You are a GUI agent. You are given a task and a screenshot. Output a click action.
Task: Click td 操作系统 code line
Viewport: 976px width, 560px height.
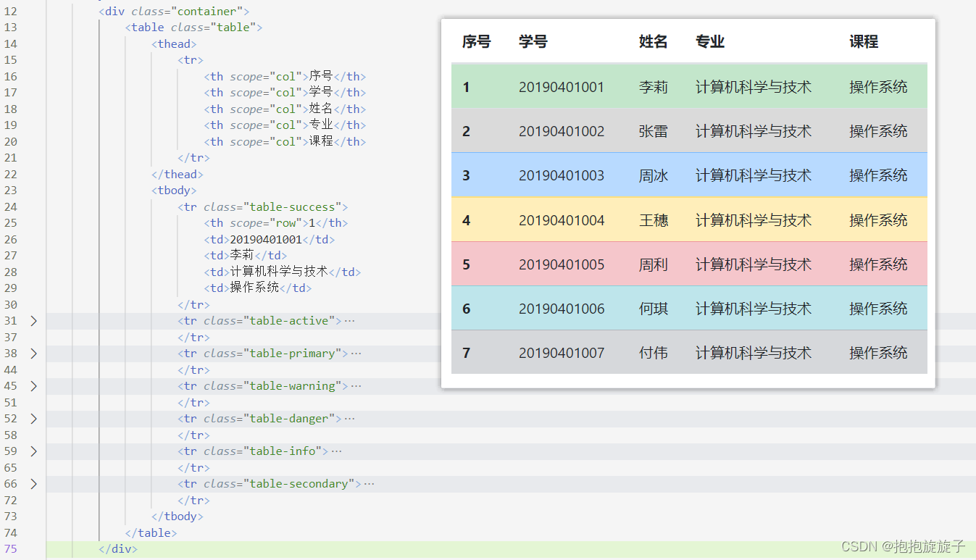tap(258, 288)
